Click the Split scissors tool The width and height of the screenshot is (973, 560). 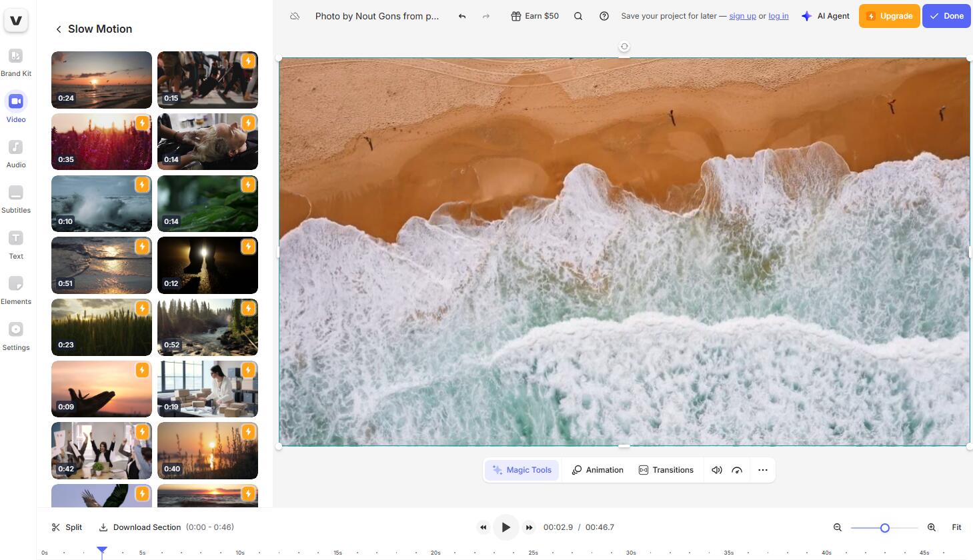(67, 527)
